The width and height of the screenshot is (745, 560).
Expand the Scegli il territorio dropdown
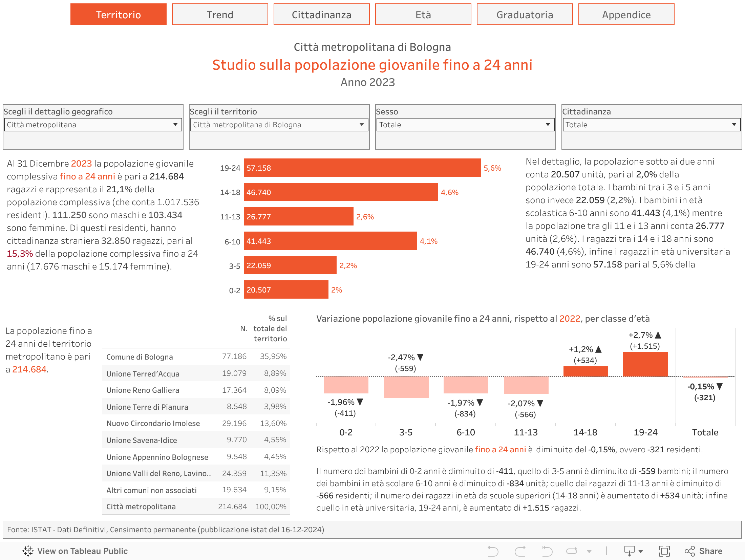[279, 125]
